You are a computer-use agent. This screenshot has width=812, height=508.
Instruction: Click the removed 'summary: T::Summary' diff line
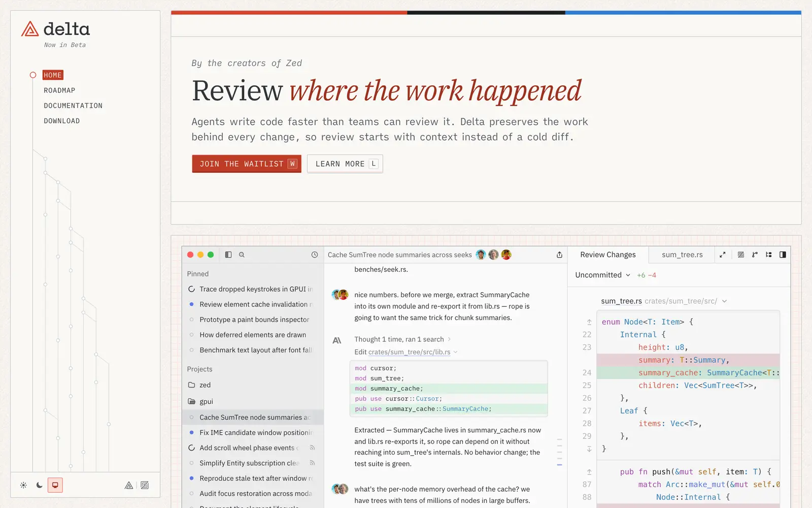pos(688,360)
